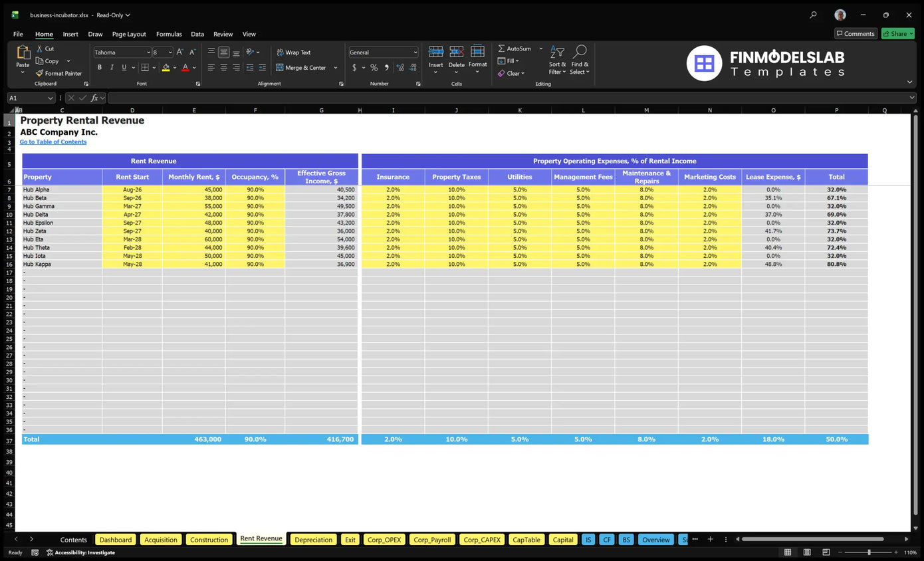Click the Insert Function fx icon

click(x=94, y=98)
